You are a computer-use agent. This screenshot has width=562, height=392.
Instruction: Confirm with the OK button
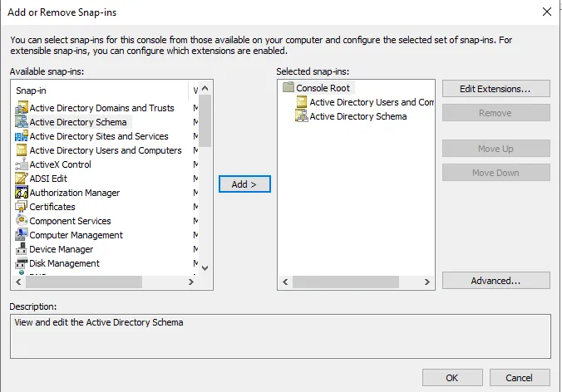point(452,378)
